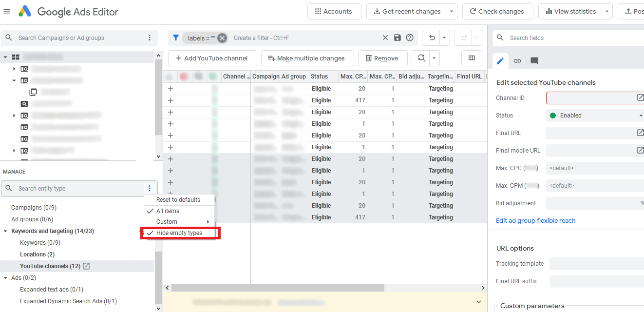The height and width of the screenshot is (312, 644).
Task: Choose Reset to defaults
Action: (178, 200)
